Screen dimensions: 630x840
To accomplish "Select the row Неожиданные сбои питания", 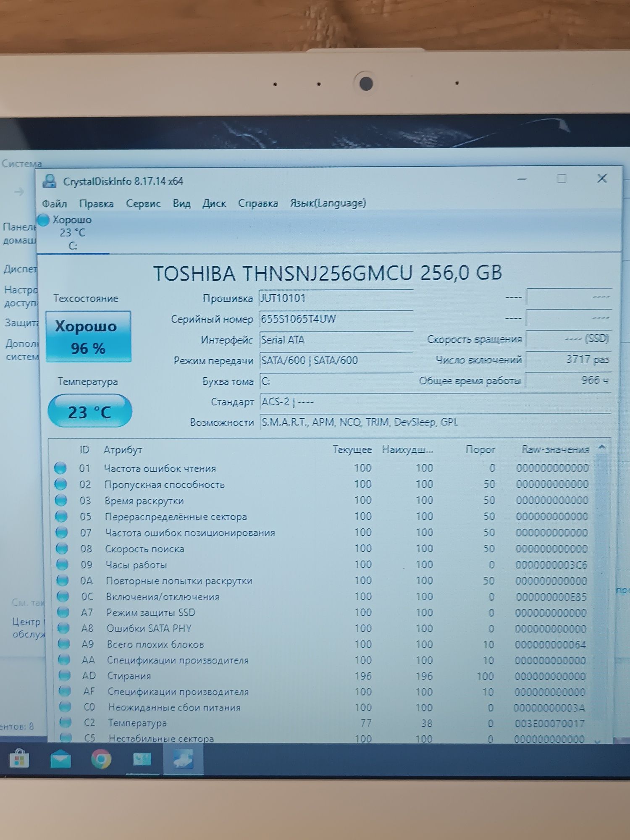I will pyautogui.click(x=322, y=707).
